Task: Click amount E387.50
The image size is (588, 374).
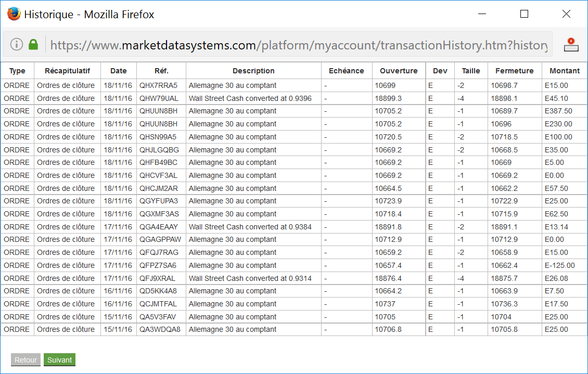Action: tap(558, 111)
